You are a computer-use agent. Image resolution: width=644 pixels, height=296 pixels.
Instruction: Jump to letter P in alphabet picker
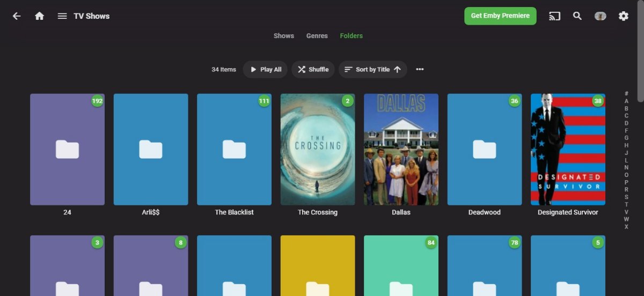click(x=626, y=182)
